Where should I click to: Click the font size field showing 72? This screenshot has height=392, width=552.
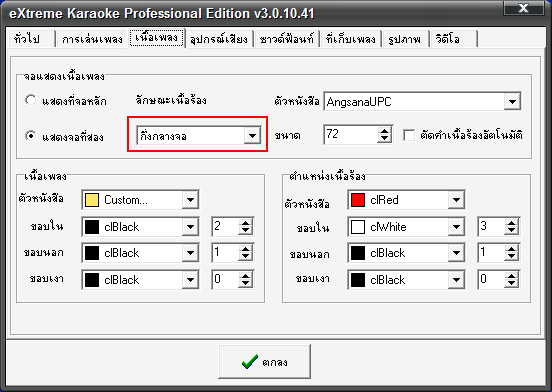(x=350, y=134)
